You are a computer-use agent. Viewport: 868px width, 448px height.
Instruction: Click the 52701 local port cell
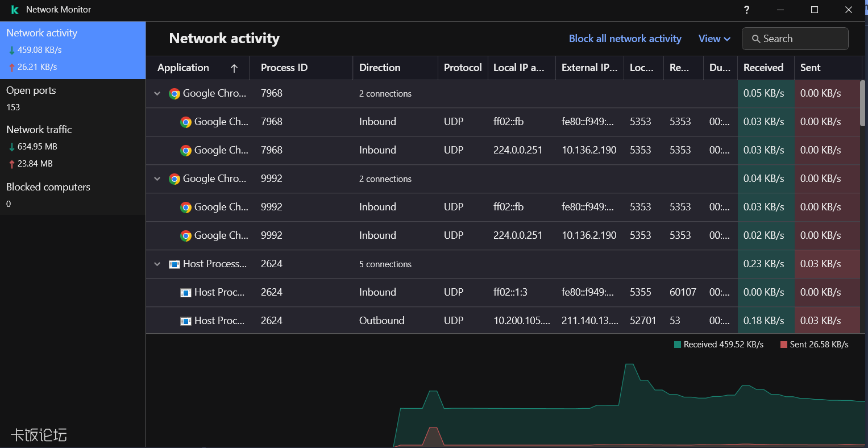point(643,321)
